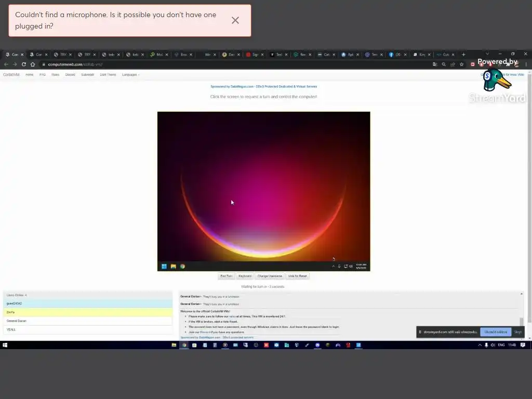
Task: Click the translate icon in address bar
Action: (435, 64)
